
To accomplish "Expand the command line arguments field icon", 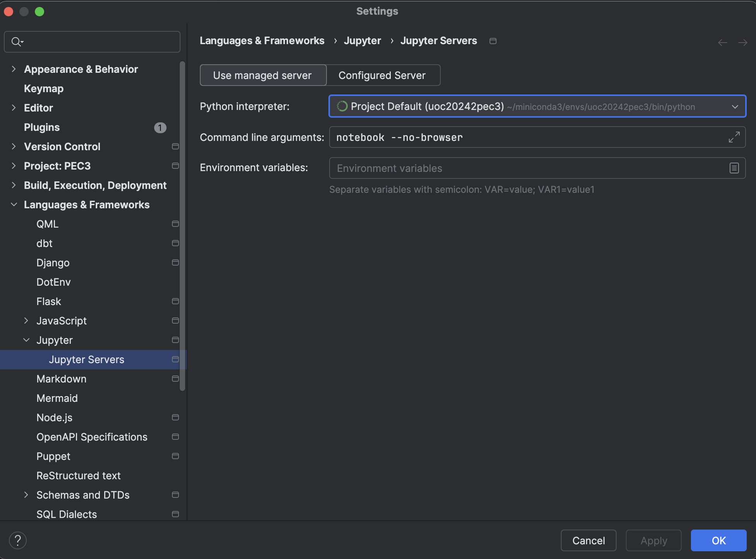I will tap(734, 137).
